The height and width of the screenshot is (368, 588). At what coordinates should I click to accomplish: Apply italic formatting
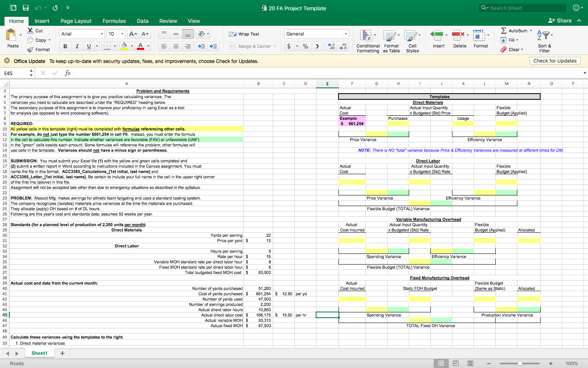click(x=76, y=46)
